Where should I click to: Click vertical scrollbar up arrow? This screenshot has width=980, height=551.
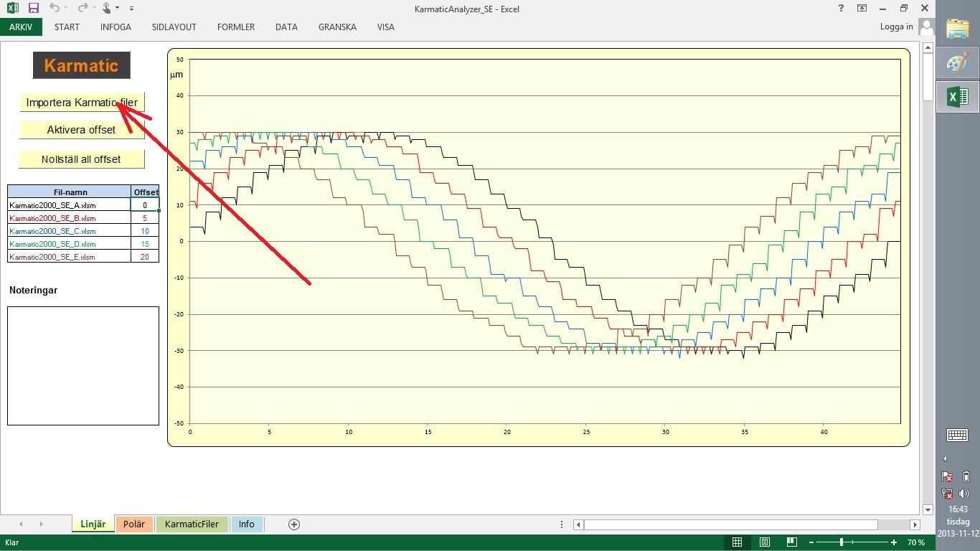928,47
